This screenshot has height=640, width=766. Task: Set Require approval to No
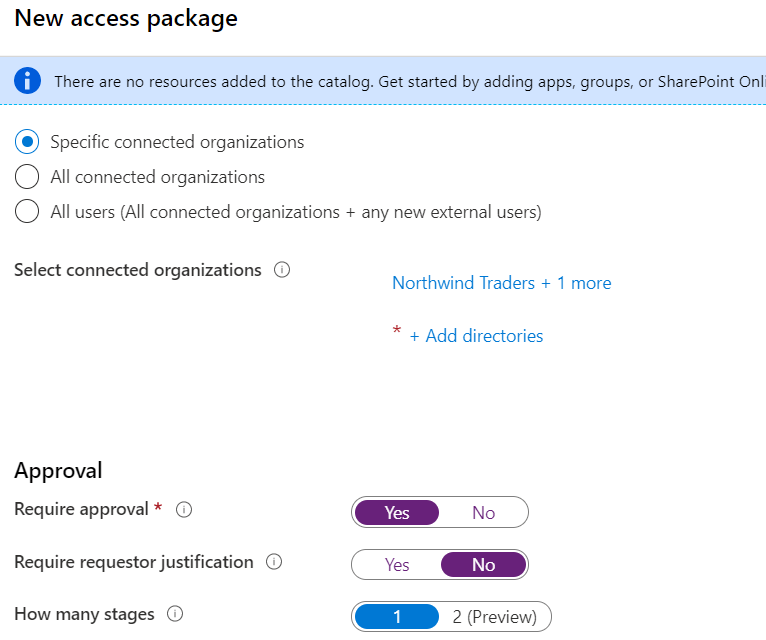[x=483, y=513]
